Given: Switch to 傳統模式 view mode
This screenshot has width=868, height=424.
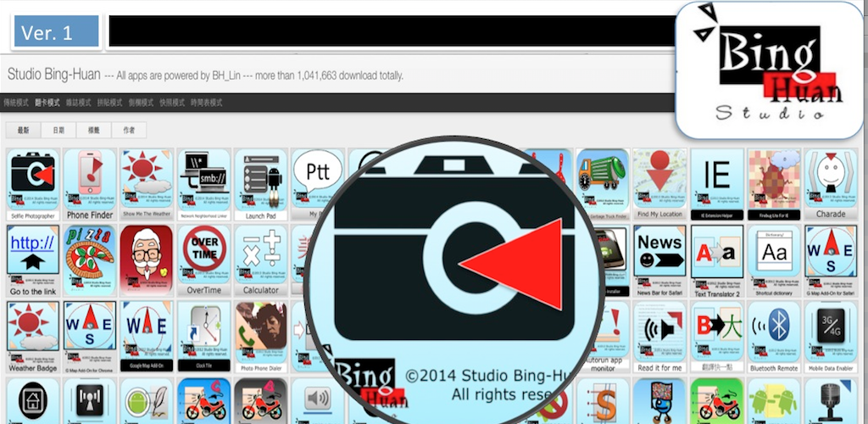Looking at the screenshot, I should click(x=16, y=103).
